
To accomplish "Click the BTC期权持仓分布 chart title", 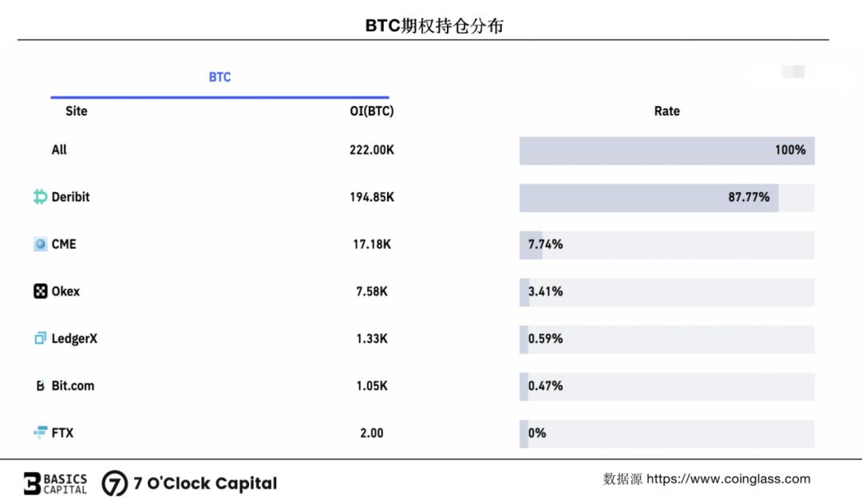I will pos(434,26).
